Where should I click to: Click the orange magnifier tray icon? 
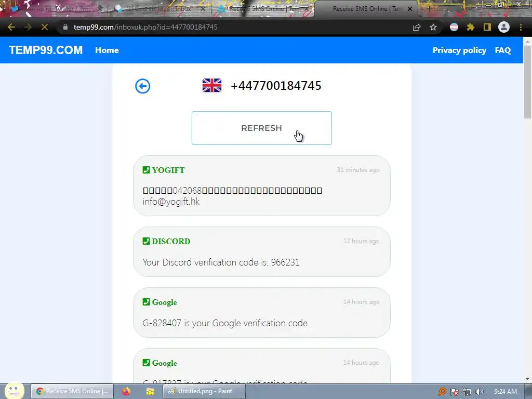pos(442,392)
